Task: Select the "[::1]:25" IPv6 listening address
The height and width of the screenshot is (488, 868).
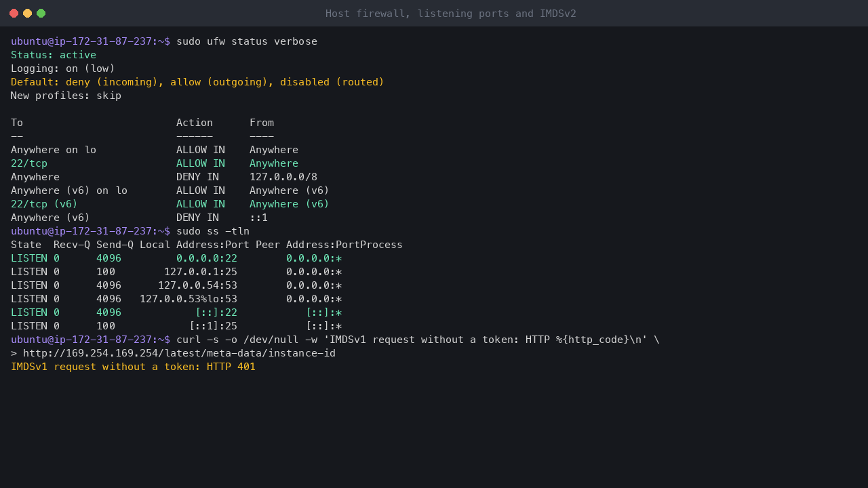Action: tap(213, 326)
